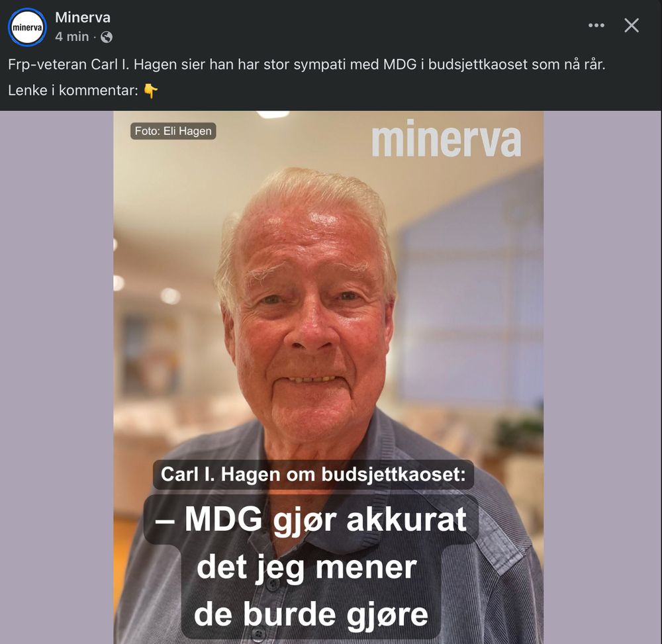Open the Minerva round profile avatar

point(27,27)
